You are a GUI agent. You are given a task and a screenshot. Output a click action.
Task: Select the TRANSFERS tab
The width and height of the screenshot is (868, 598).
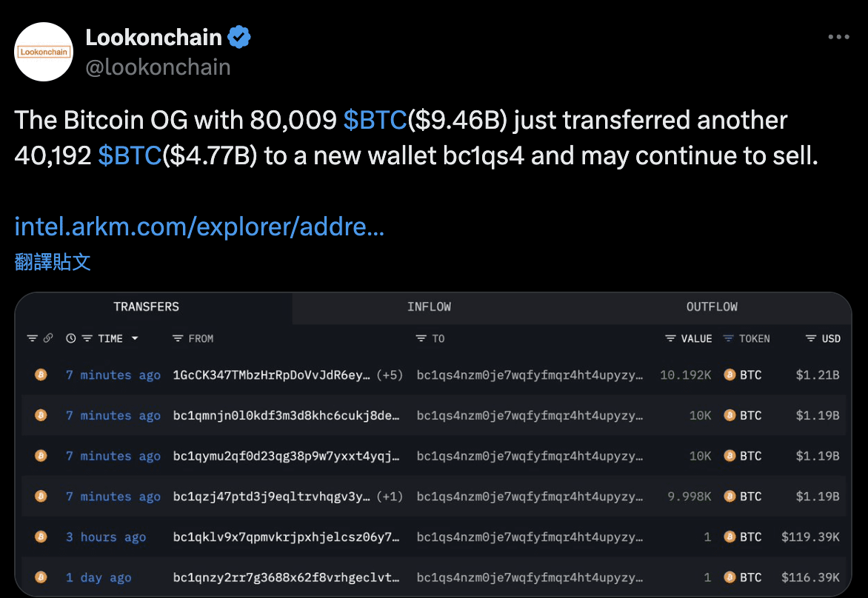click(x=146, y=307)
